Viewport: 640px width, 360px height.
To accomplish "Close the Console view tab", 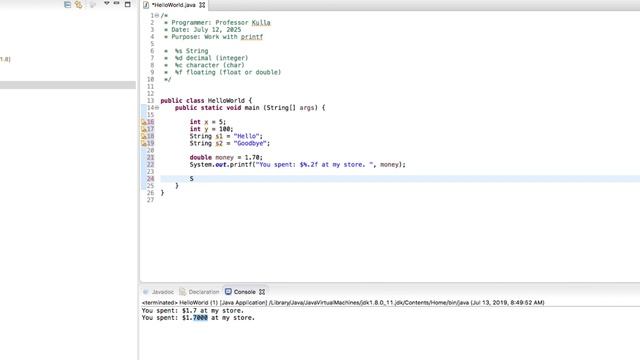I will coord(262,292).
